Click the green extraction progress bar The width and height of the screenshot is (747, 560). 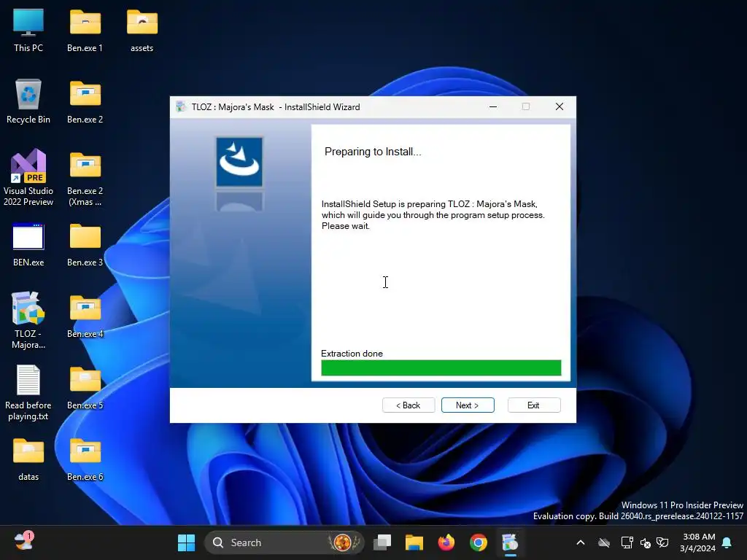point(441,367)
